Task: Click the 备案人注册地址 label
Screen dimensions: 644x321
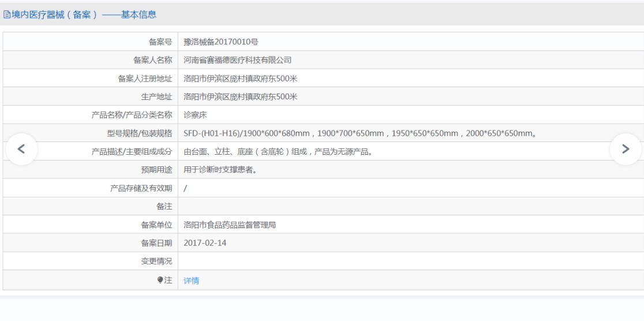Action: coord(145,79)
